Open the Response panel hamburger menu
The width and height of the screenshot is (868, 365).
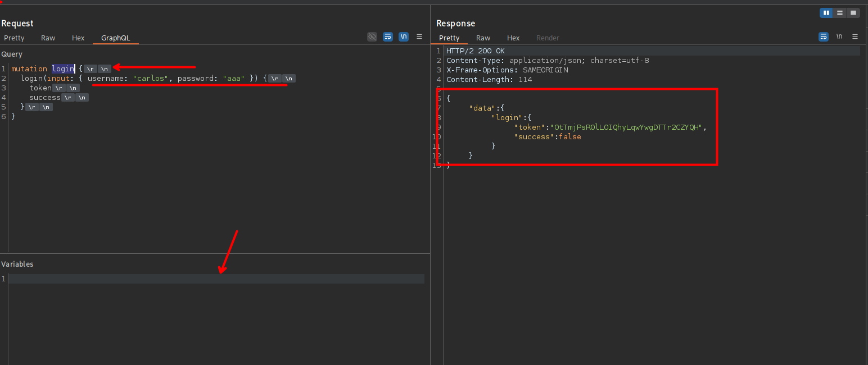click(x=855, y=37)
